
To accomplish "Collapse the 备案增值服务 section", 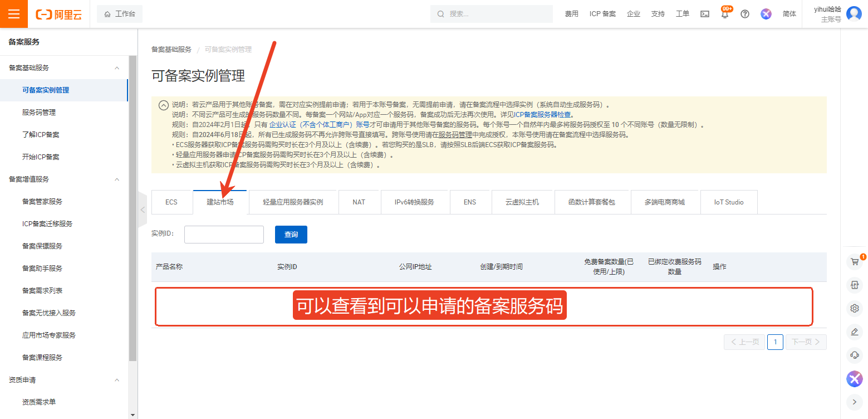I will [117, 179].
